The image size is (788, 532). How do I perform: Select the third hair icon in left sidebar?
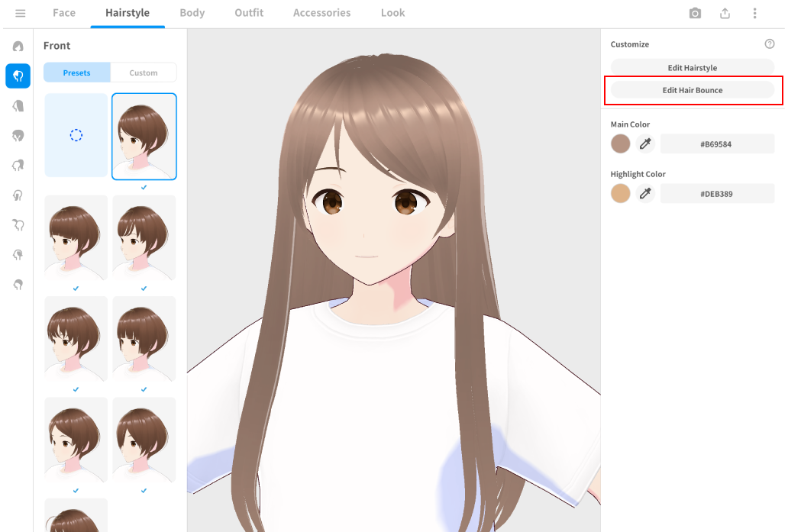(x=18, y=105)
